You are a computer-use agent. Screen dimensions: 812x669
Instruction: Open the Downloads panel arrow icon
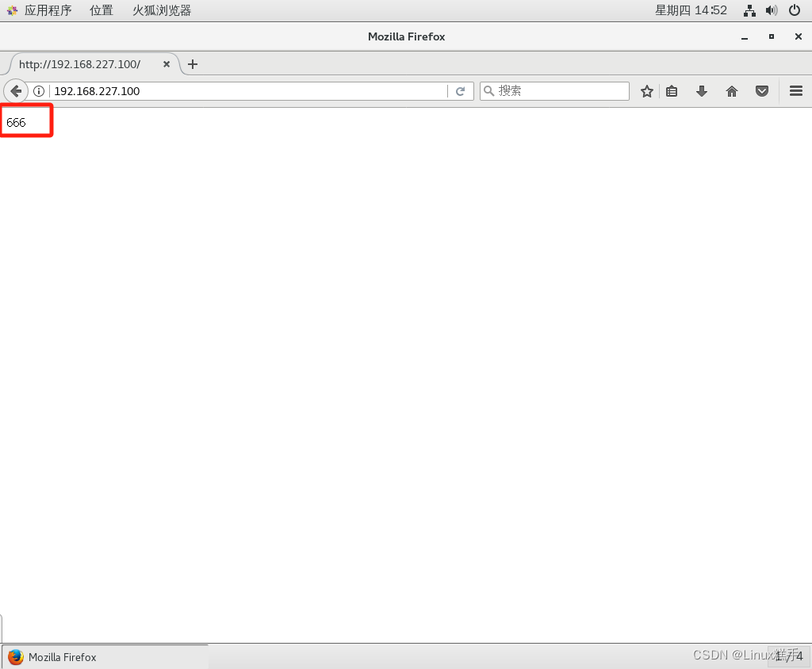pos(701,90)
